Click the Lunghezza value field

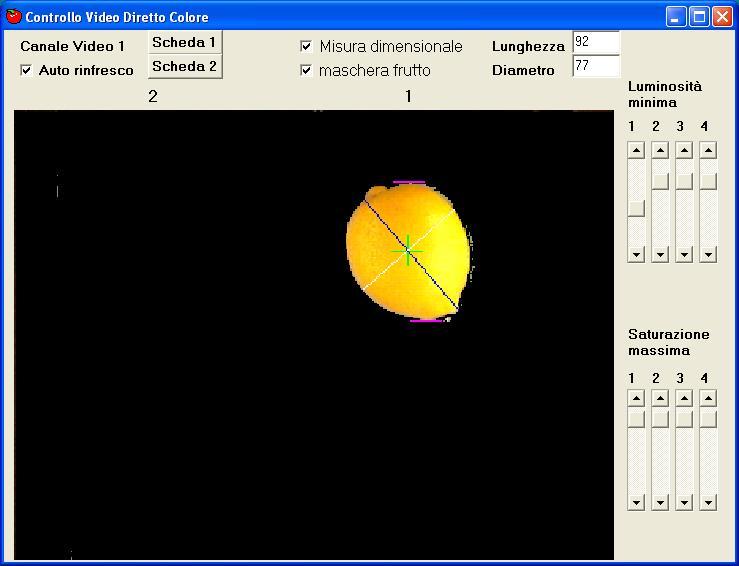click(x=595, y=42)
